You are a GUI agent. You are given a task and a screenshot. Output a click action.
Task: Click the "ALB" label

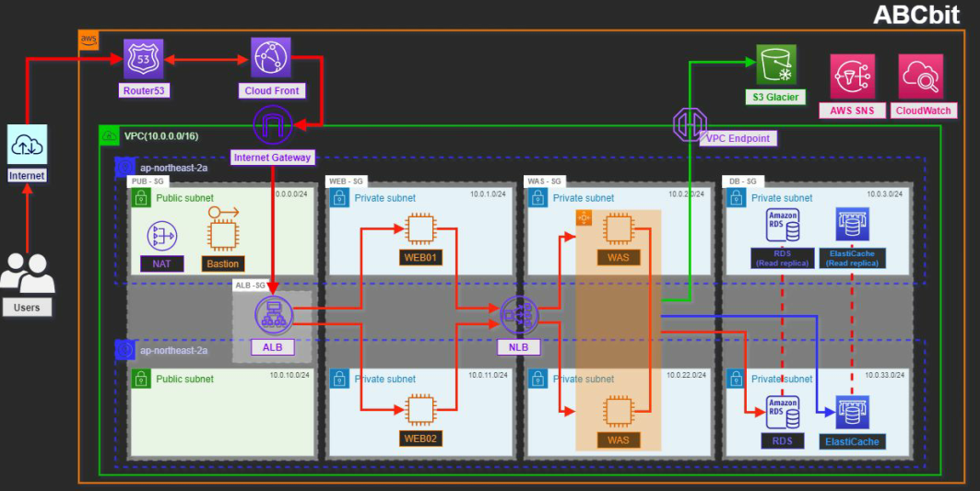(x=273, y=346)
